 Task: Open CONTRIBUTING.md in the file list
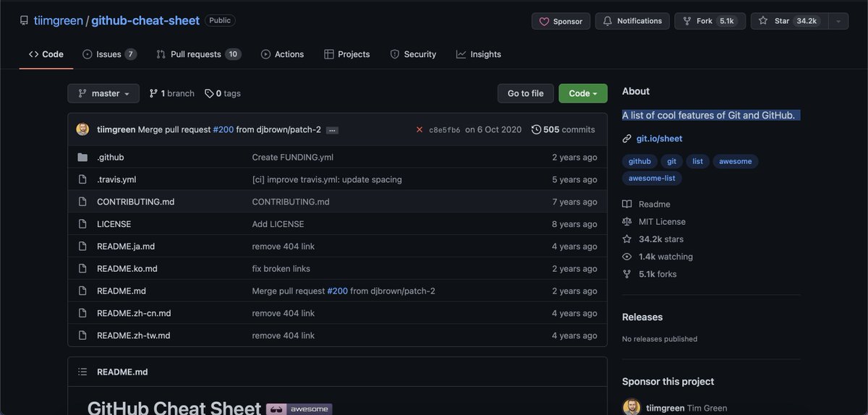tap(135, 202)
